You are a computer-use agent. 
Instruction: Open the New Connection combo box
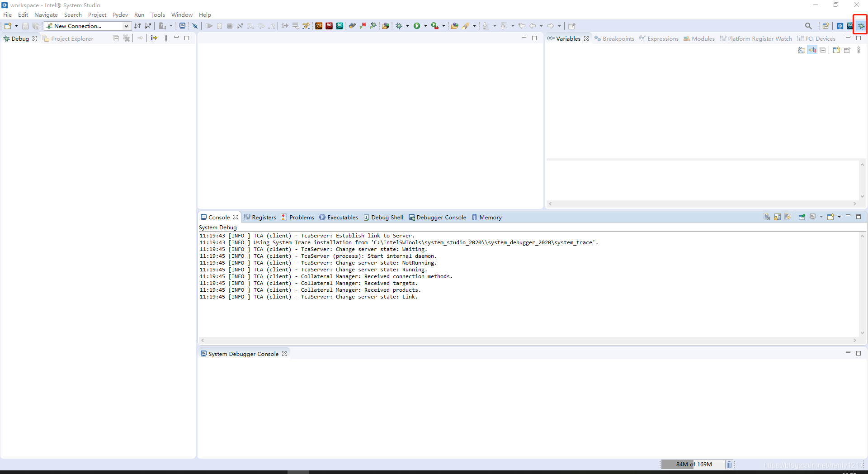[x=88, y=26]
